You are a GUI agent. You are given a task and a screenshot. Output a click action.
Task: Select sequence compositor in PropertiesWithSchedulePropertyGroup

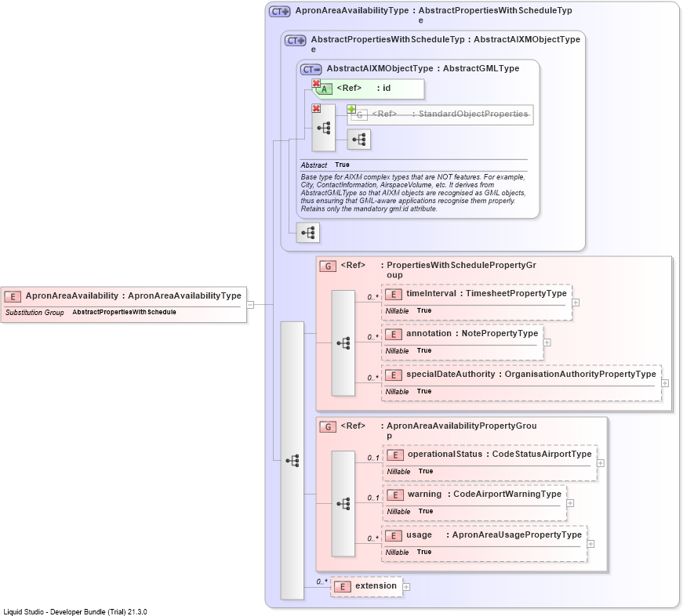point(343,343)
